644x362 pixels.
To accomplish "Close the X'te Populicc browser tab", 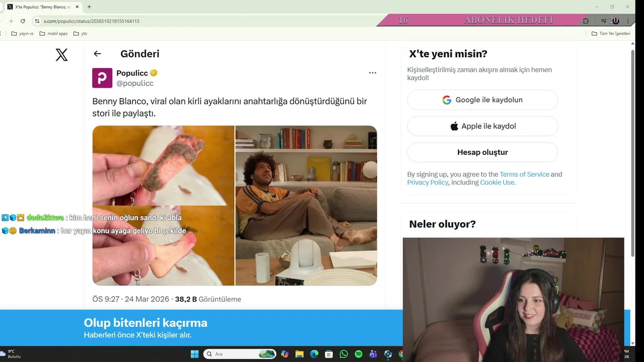I will click(77, 7).
